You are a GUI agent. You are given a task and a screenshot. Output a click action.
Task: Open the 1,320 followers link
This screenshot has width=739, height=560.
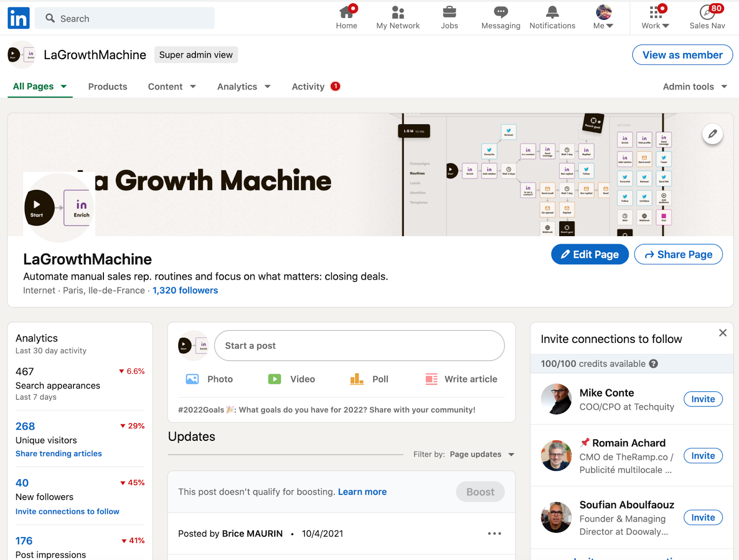coord(185,291)
